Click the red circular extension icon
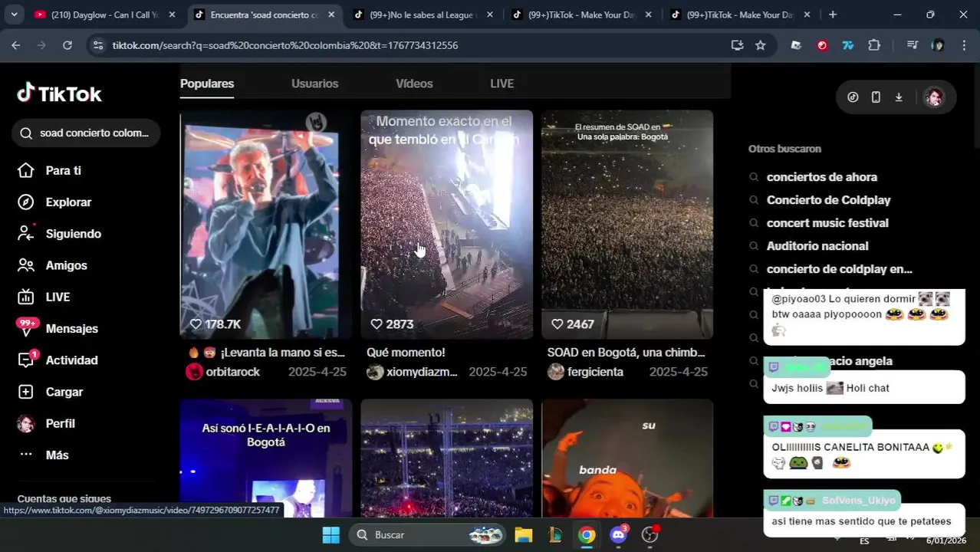Viewport: 980px width, 552px height. (822, 45)
